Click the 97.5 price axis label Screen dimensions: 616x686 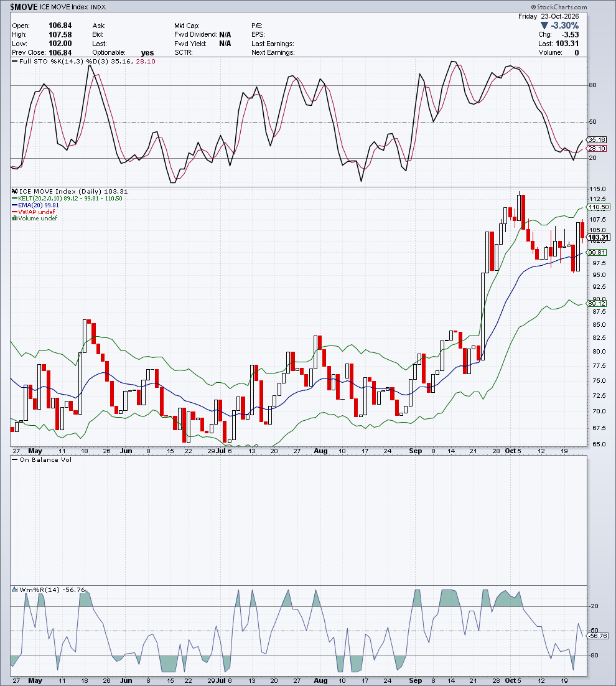coord(599,263)
